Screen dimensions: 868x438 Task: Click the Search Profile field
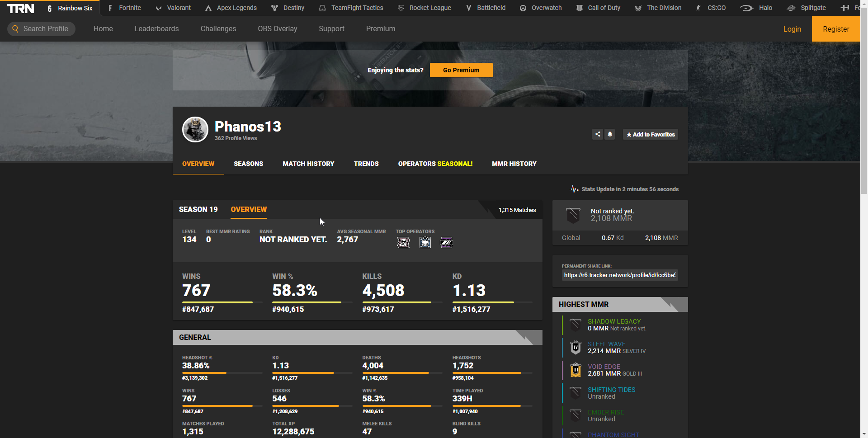click(x=42, y=28)
